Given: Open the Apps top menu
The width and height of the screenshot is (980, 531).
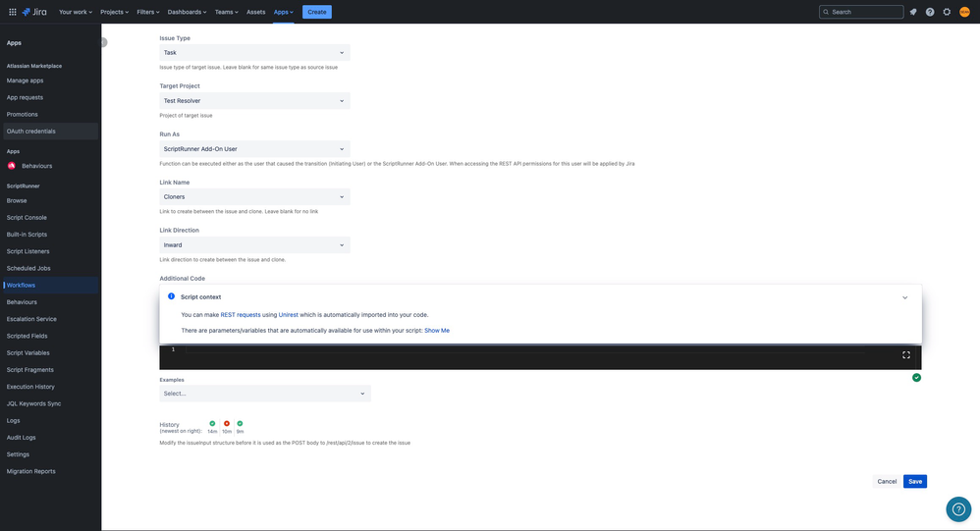Looking at the screenshot, I should point(283,12).
